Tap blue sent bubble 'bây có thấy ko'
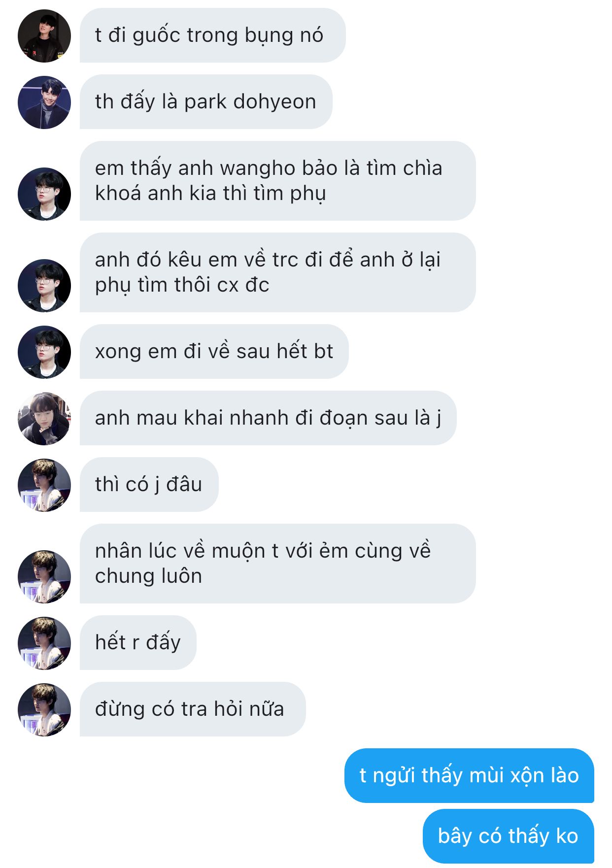 point(509,836)
